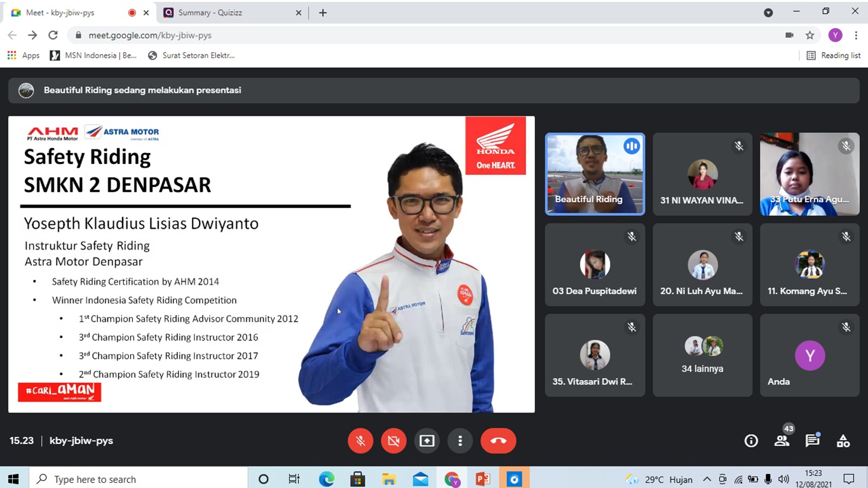Open the 34 lainnya participants tile
This screenshot has height=488, width=868.
click(x=702, y=355)
